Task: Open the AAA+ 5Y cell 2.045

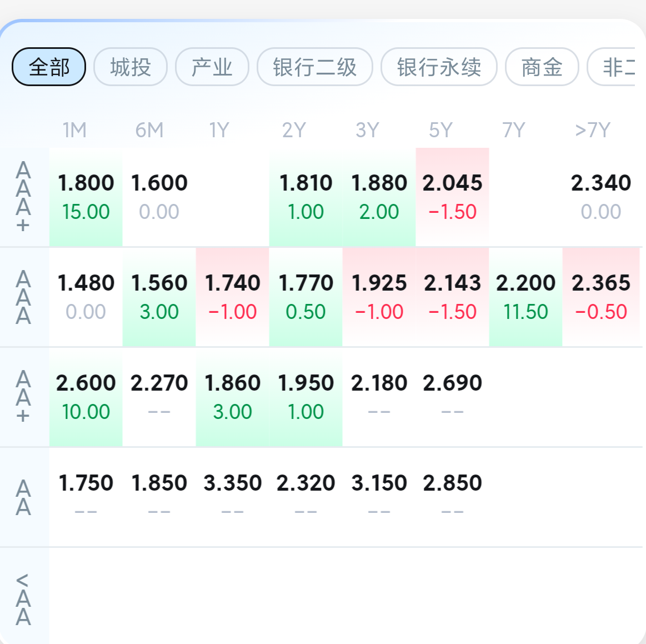Action: tap(452, 197)
